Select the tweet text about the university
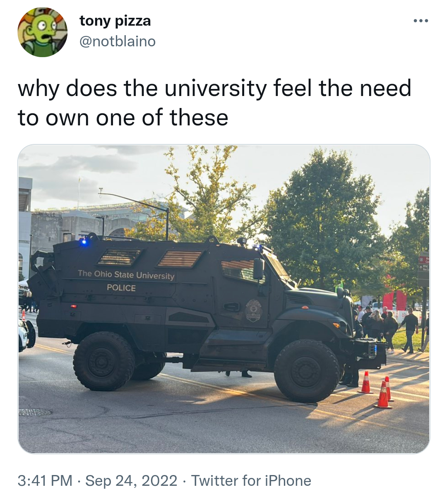 tap(214, 103)
